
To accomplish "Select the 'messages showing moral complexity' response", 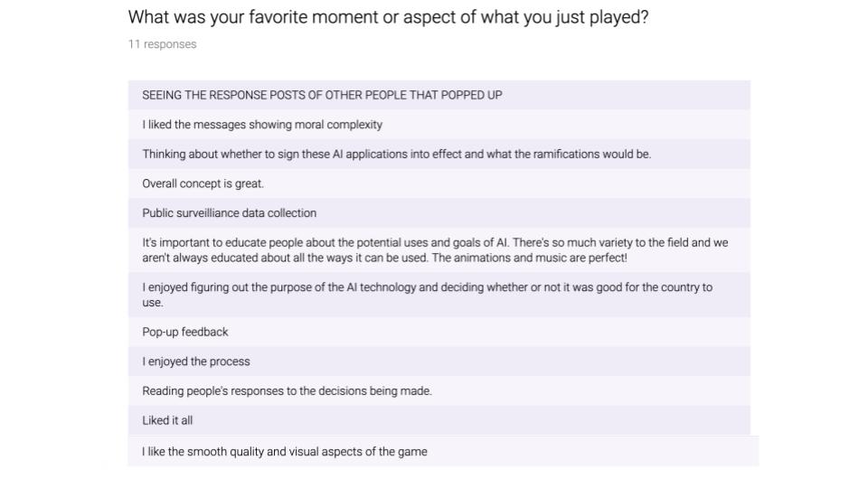I will pyautogui.click(x=439, y=125).
